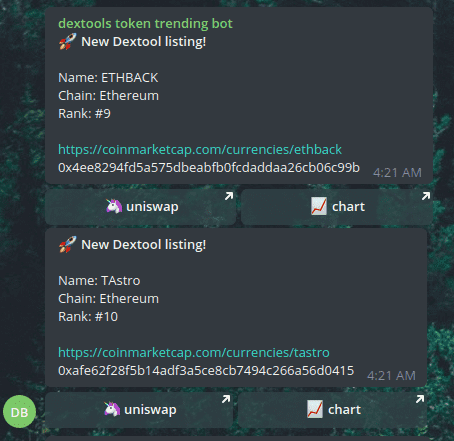
Task: Click external-link arrow on ETHBACK chart button
Action: (426, 196)
